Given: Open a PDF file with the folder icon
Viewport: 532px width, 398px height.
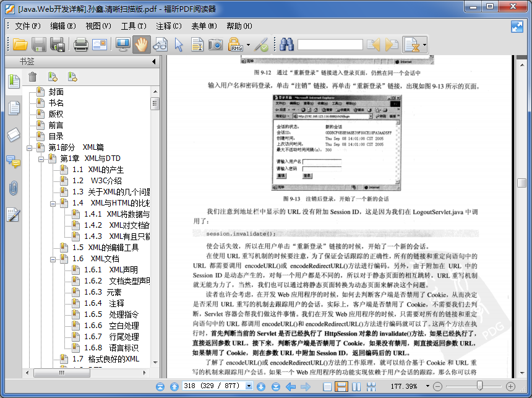Looking at the screenshot, I should pyautogui.click(x=19, y=45).
